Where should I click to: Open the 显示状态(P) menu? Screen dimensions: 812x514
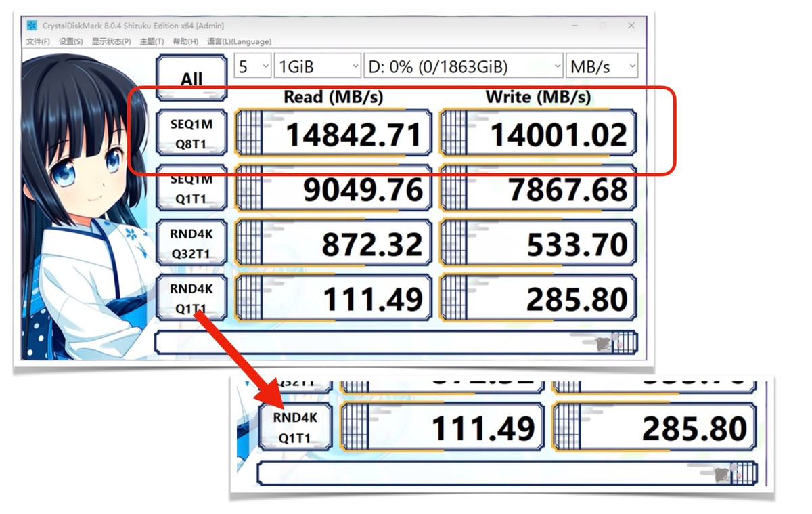click(112, 41)
